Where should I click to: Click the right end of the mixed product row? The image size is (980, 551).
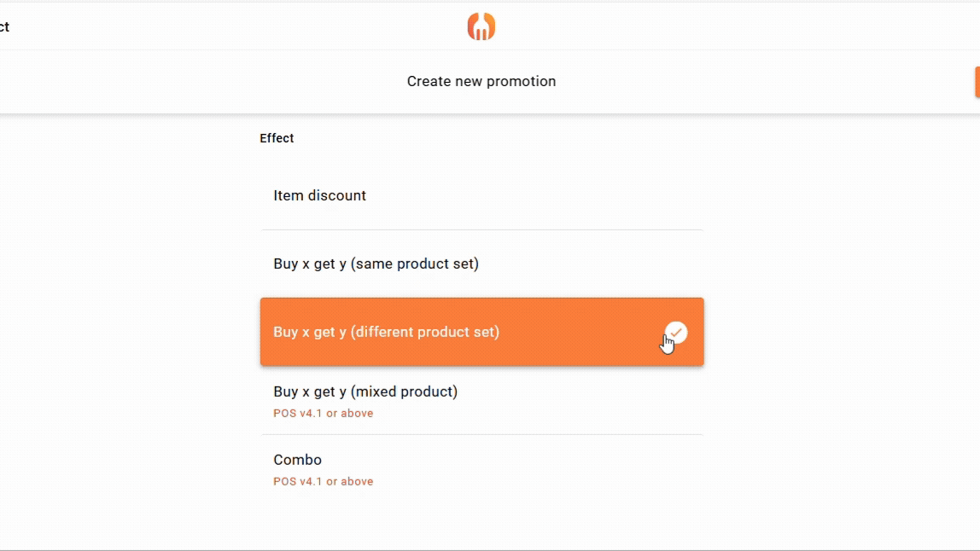676,400
